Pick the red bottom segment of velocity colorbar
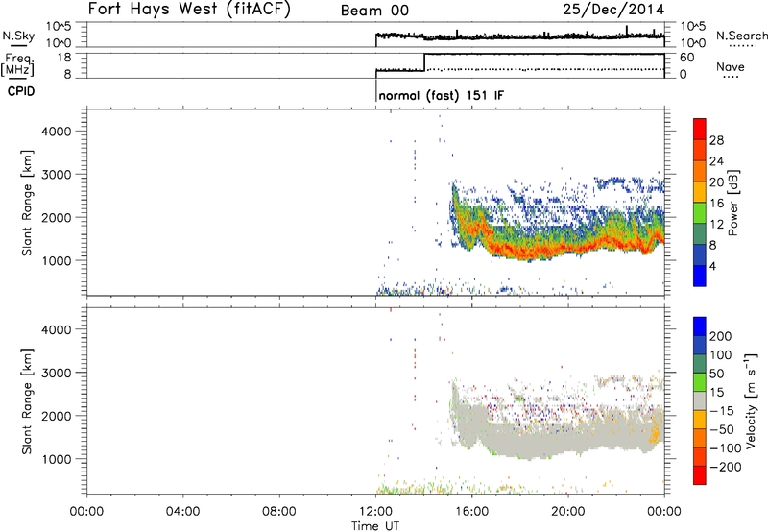This screenshot has height=532, width=768. [x=700, y=475]
